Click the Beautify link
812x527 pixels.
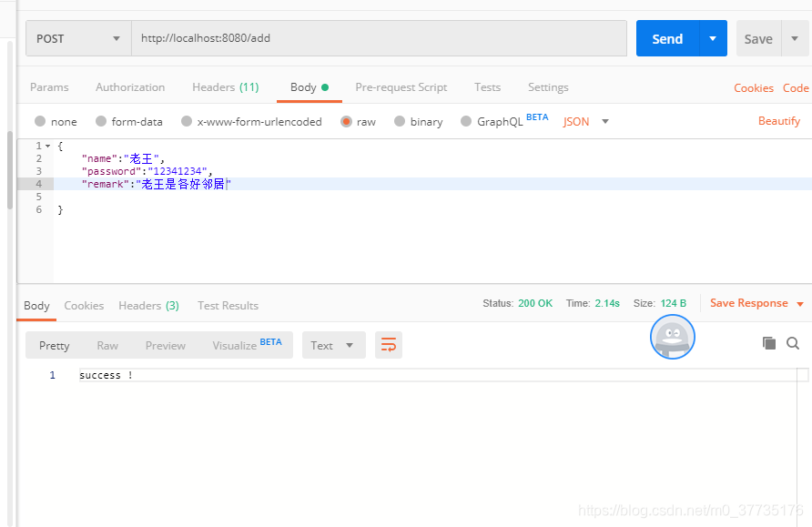click(779, 121)
